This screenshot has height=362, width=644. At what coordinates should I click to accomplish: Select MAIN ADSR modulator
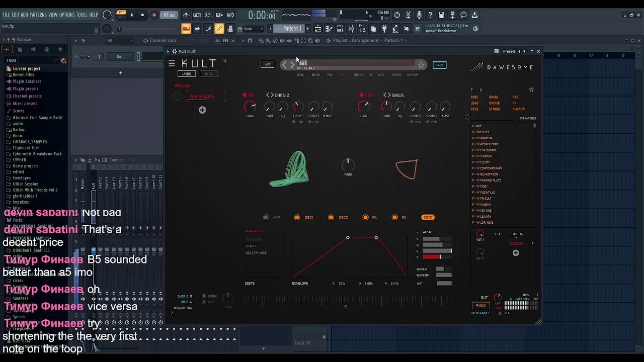(202, 97)
